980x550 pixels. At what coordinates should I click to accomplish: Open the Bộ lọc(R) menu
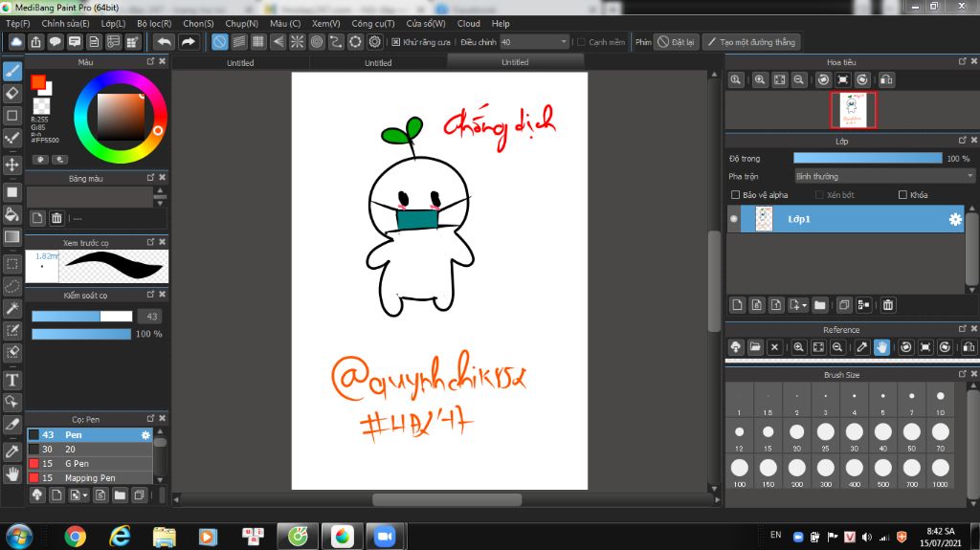pyautogui.click(x=154, y=23)
